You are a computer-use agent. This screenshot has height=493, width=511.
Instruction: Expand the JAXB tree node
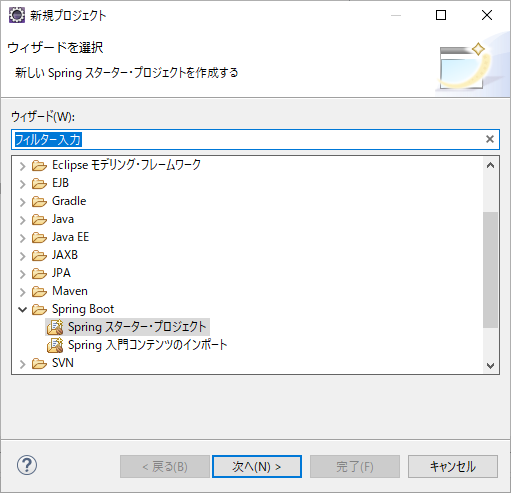[22, 256]
